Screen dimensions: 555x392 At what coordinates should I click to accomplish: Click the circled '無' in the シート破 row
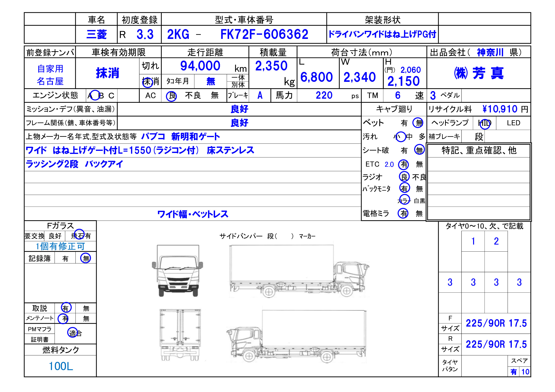(x=419, y=150)
